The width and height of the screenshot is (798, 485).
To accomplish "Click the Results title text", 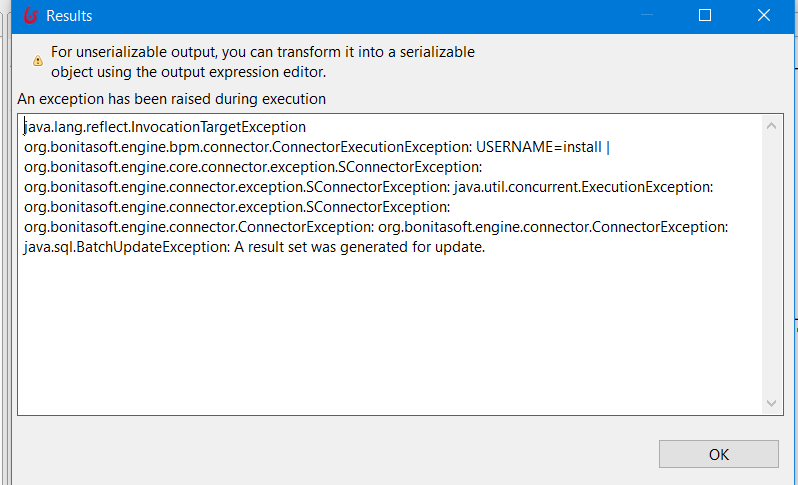I will coord(70,16).
